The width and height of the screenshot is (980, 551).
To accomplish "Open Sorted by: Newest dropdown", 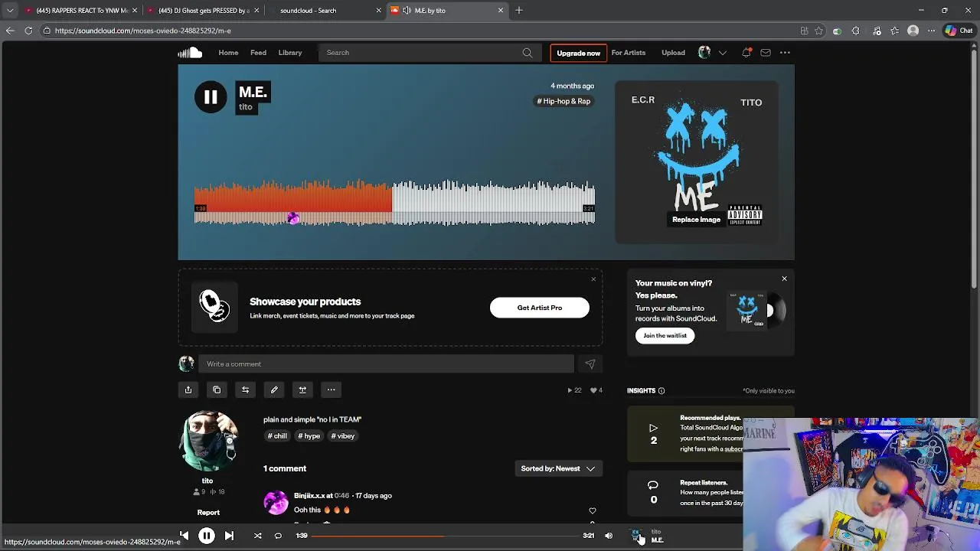I will (x=558, y=468).
